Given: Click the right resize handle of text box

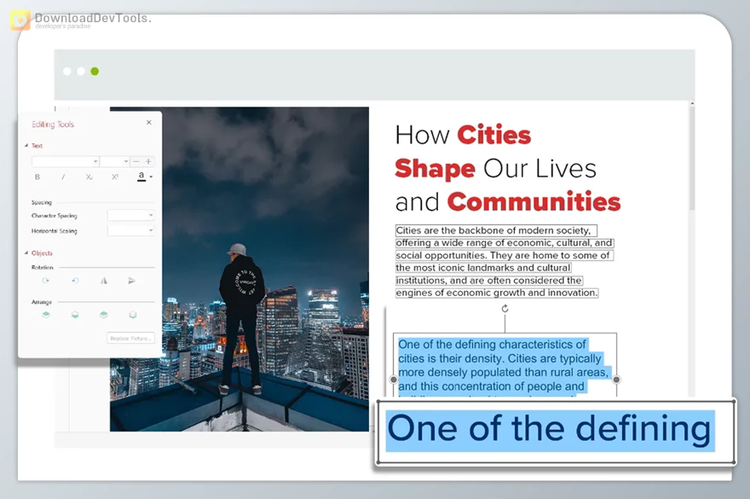Looking at the screenshot, I should click(x=617, y=379).
